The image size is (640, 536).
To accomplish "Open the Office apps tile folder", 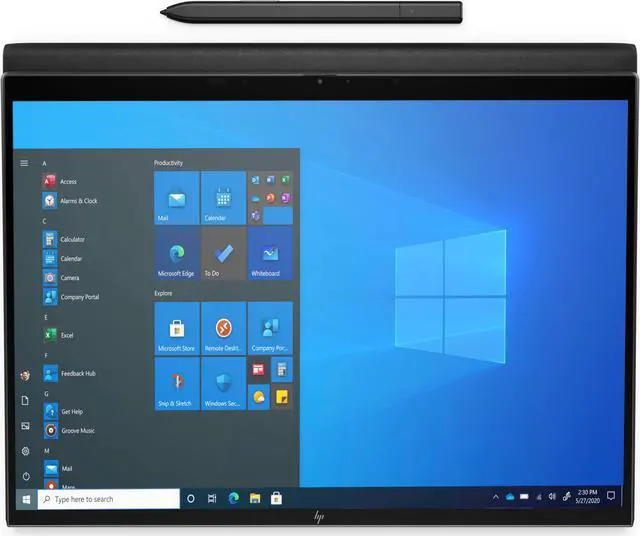I will pos(270,197).
